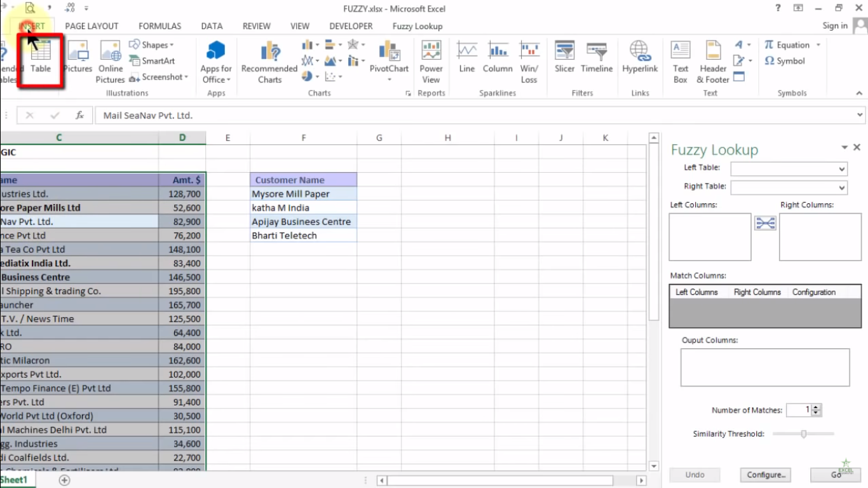The image size is (868, 488).
Task: Add a Timeline filter
Action: point(597,57)
